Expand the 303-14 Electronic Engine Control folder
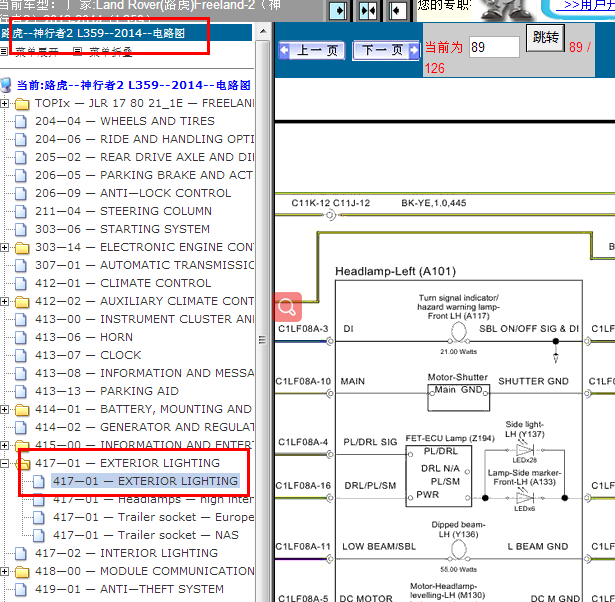This screenshot has width=615, height=602. click(x=4, y=247)
